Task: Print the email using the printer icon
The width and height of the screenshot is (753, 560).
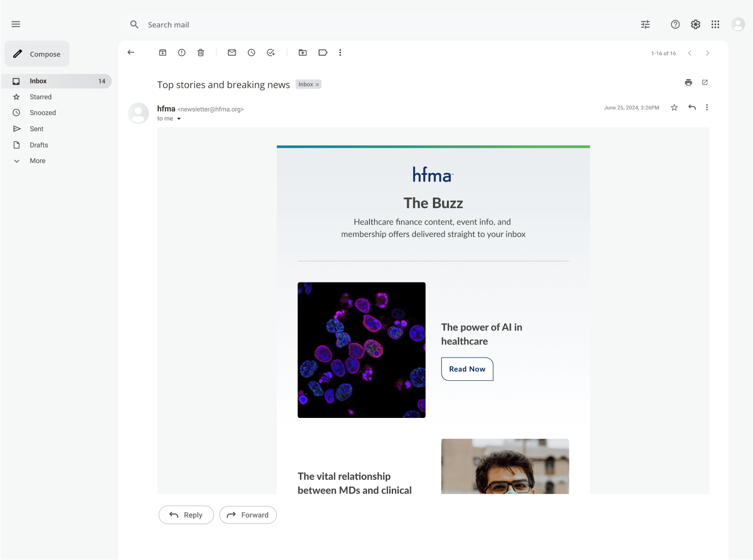Action: pos(689,82)
